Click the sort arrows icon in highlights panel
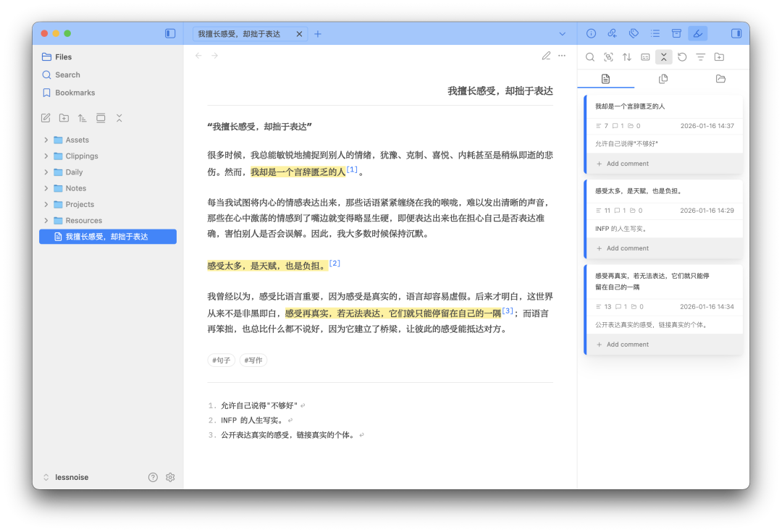The width and height of the screenshot is (782, 532). (627, 57)
